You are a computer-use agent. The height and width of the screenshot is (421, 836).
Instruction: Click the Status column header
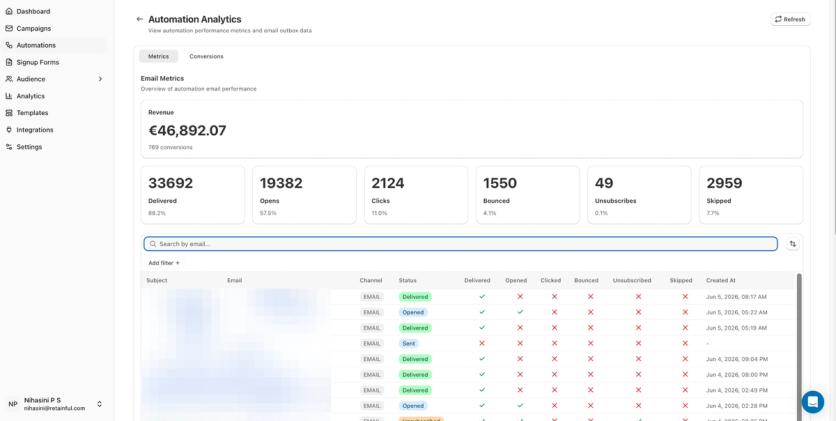click(x=408, y=280)
